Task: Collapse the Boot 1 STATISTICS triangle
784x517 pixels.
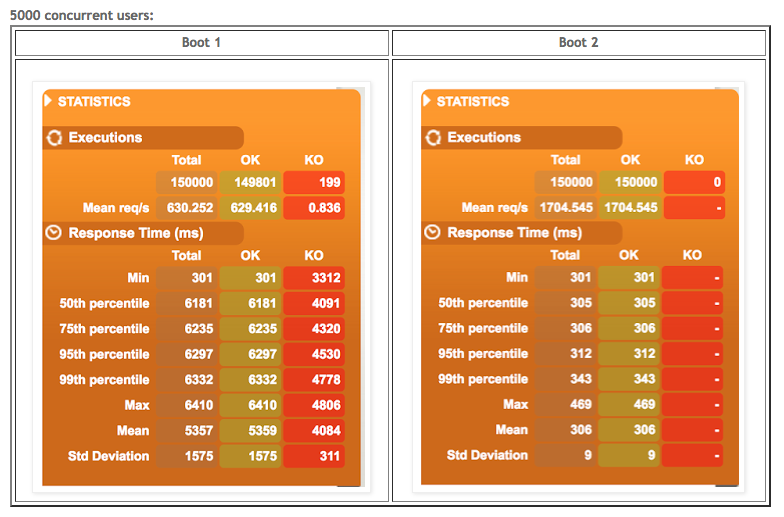Action: tap(48, 101)
